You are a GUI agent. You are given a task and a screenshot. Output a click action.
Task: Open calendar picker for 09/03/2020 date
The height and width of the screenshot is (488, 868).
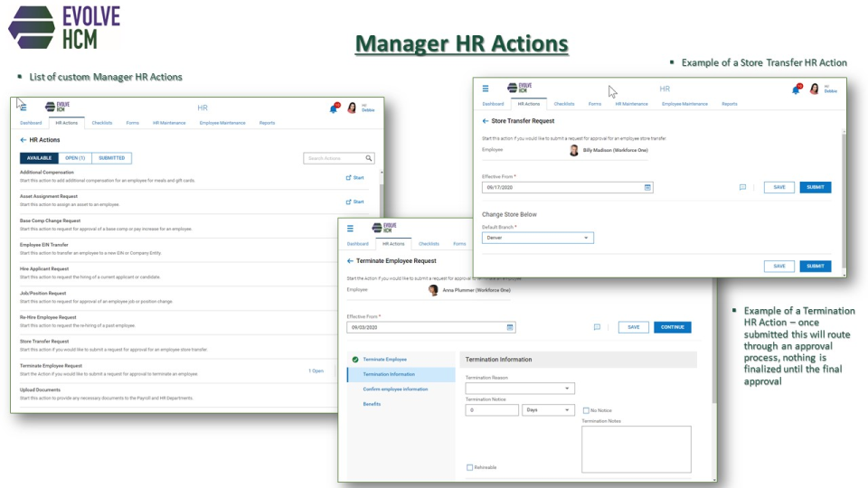pyautogui.click(x=510, y=327)
